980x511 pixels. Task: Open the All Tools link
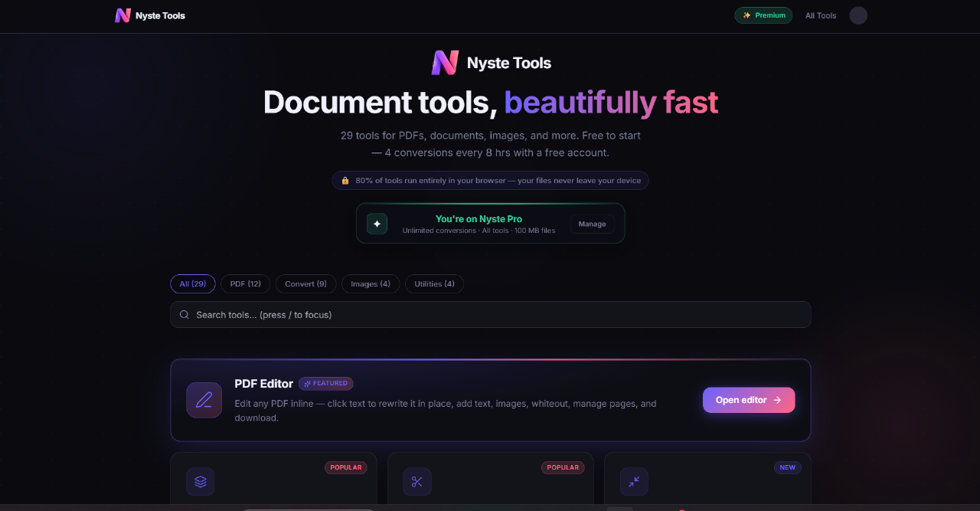point(821,15)
